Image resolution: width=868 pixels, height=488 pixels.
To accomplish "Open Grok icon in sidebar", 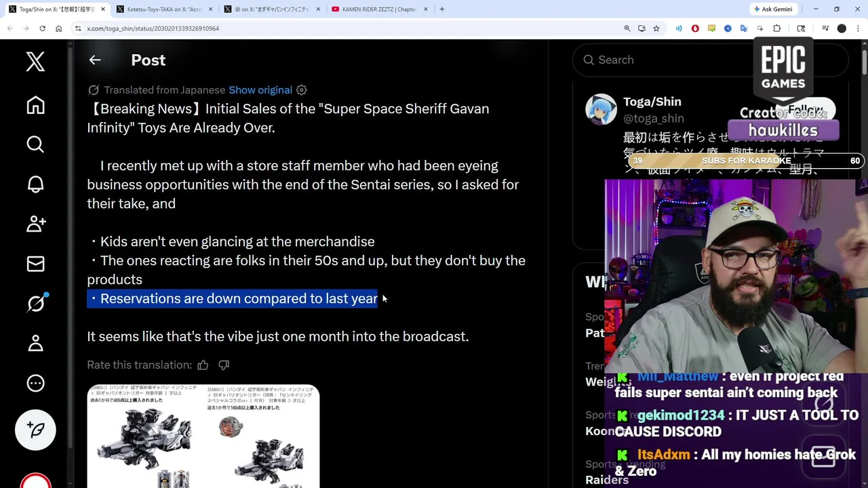I will 35,303.
